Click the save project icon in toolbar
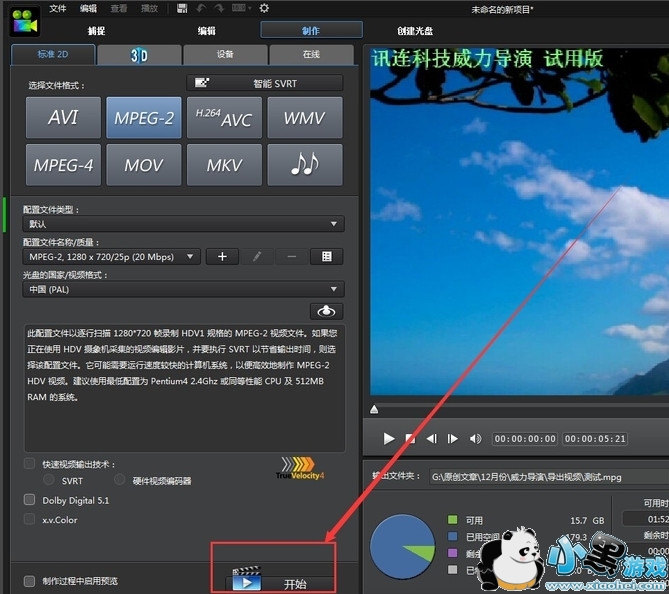This screenshot has height=594, width=669. pyautogui.click(x=181, y=8)
